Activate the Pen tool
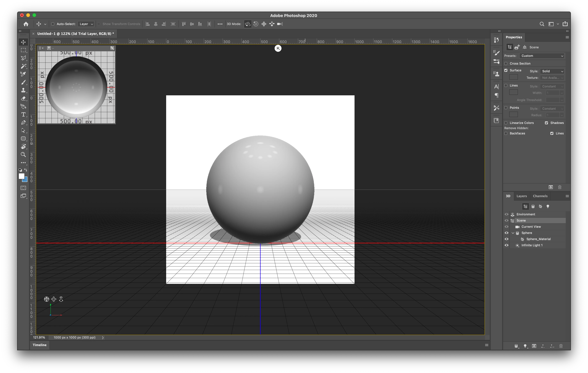This screenshot has width=588, height=373. tap(23, 123)
